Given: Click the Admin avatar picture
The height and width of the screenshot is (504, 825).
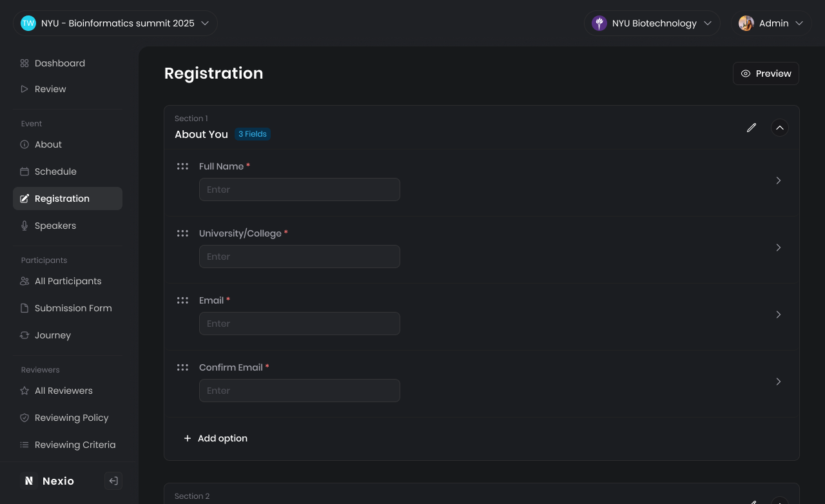Looking at the screenshot, I should coord(746,23).
